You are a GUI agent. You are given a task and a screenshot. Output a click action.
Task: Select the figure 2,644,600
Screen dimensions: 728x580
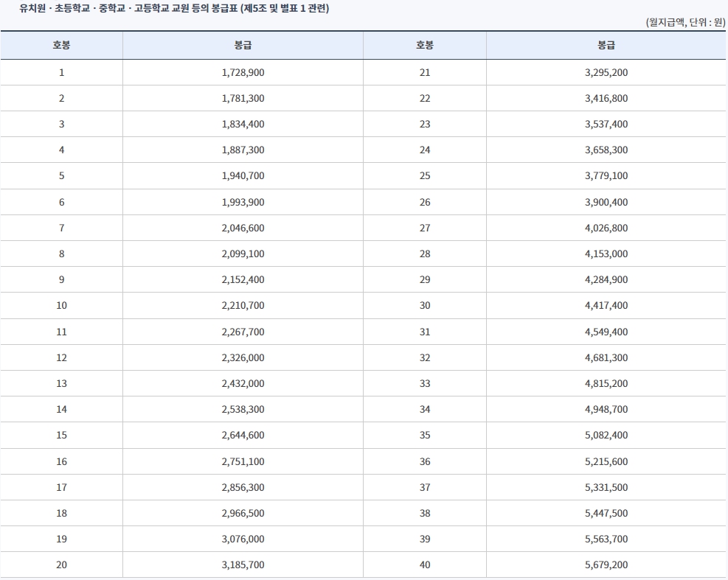pos(243,435)
